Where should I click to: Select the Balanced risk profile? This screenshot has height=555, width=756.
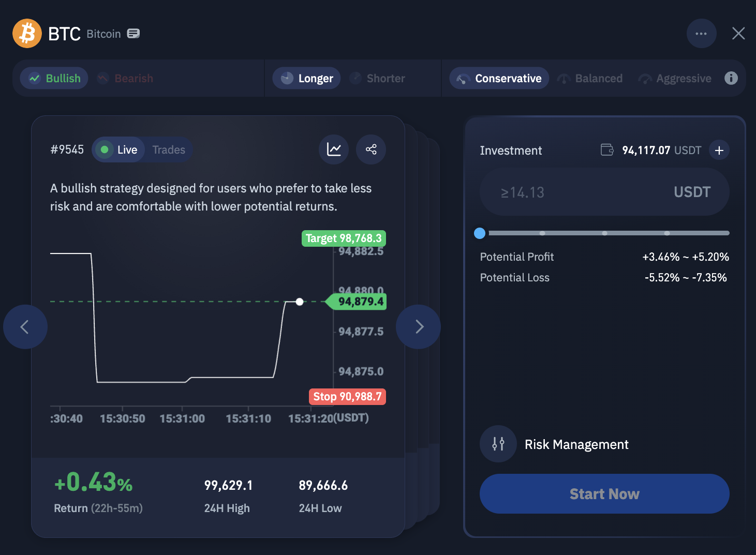pyautogui.click(x=590, y=79)
